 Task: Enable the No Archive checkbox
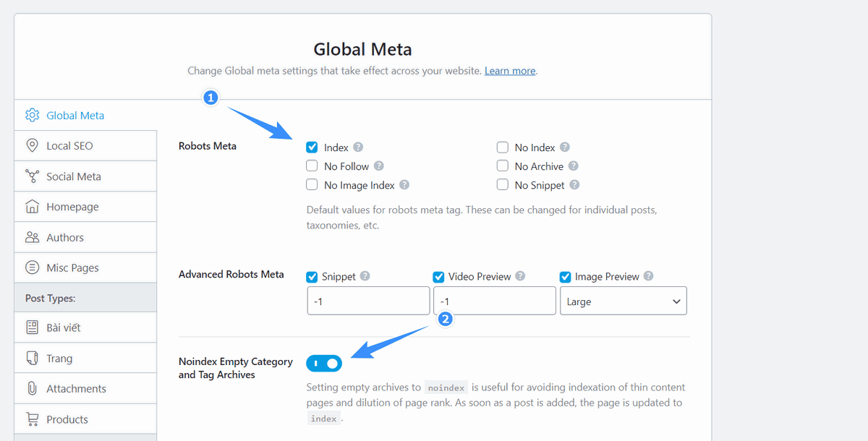tap(503, 166)
